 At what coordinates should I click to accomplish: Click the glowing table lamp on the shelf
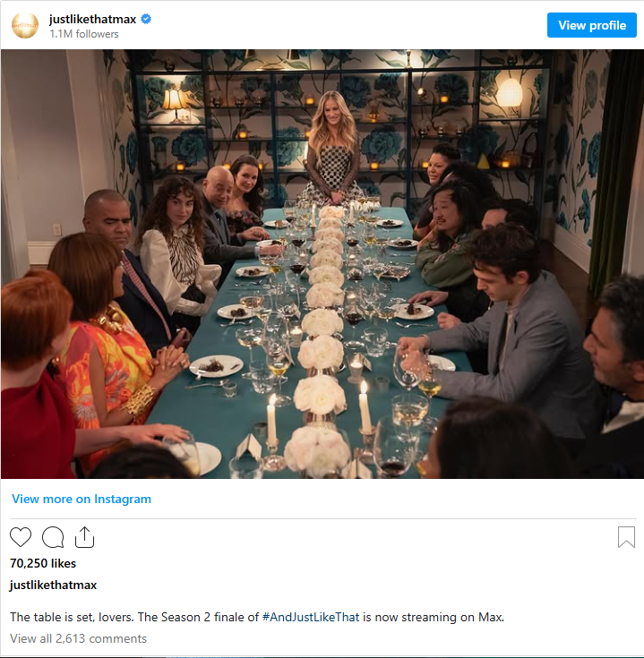[x=175, y=103]
